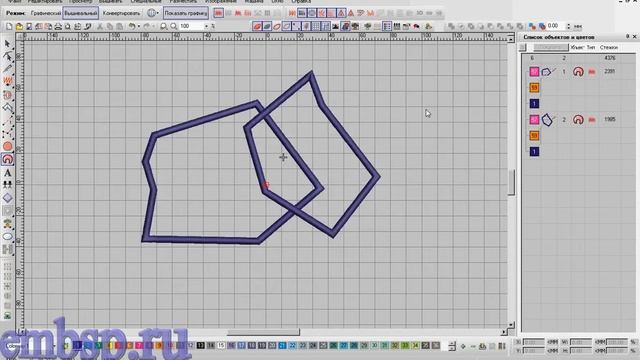This screenshot has width=640, height=360.
Task: Click the Стежки column header
Action: [609, 47]
